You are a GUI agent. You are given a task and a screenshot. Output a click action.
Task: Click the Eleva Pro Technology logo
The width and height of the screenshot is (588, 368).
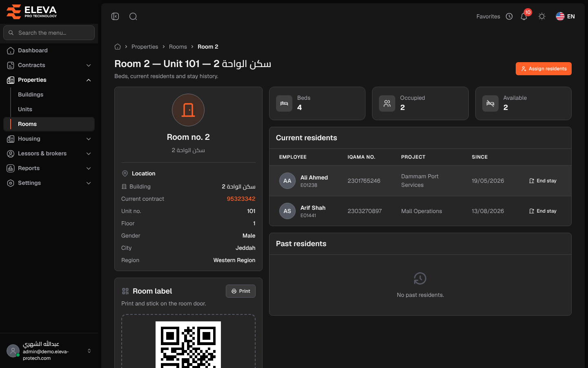[32, 11]
